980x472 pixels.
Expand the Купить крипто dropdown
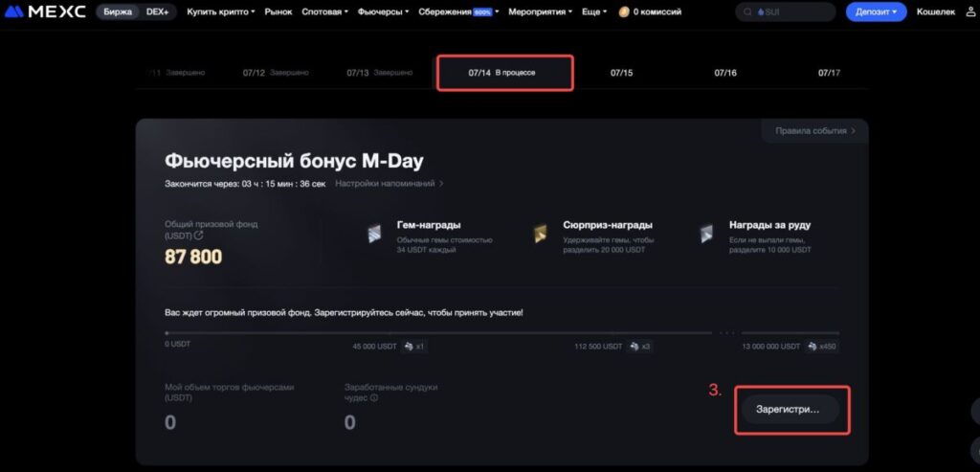(x=221, y=12)
